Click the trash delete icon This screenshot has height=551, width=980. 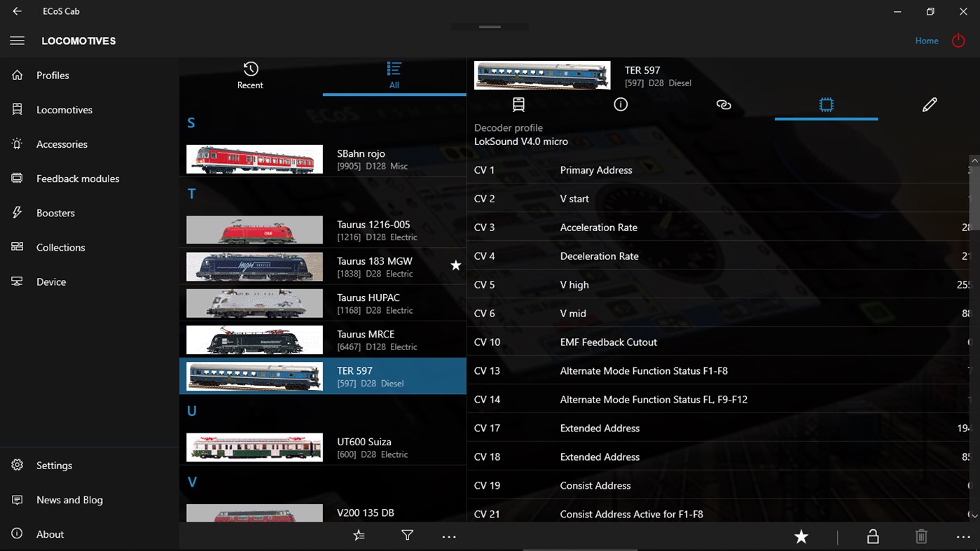click(x=921, y=536)
